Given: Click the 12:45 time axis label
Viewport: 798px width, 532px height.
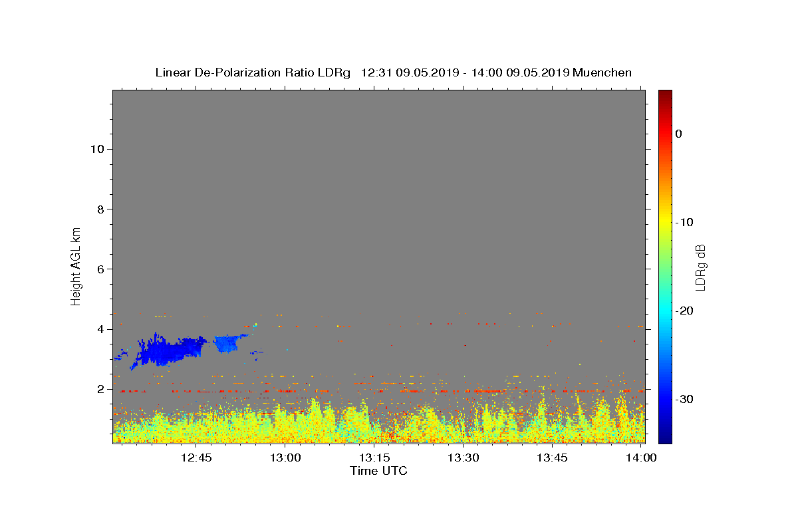Looking at the screenshot, I should [x=196, y=458].
